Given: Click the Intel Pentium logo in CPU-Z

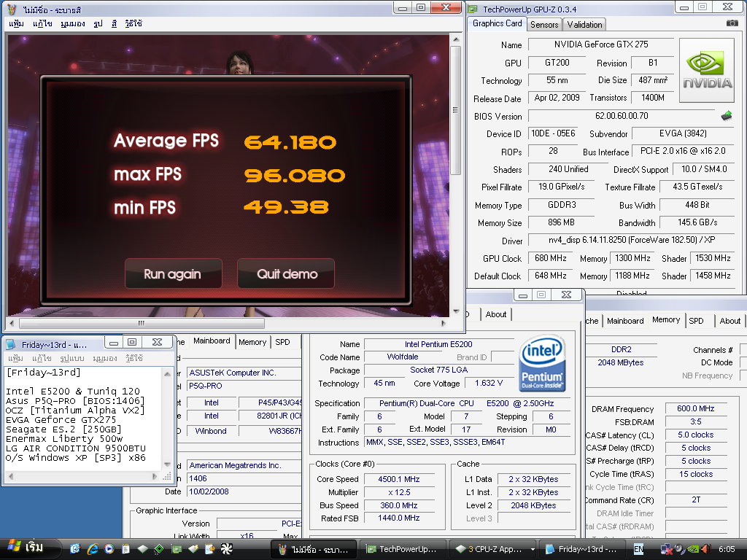Looking at the screenshot, I should pyautogui.click(x=542, y=363).
